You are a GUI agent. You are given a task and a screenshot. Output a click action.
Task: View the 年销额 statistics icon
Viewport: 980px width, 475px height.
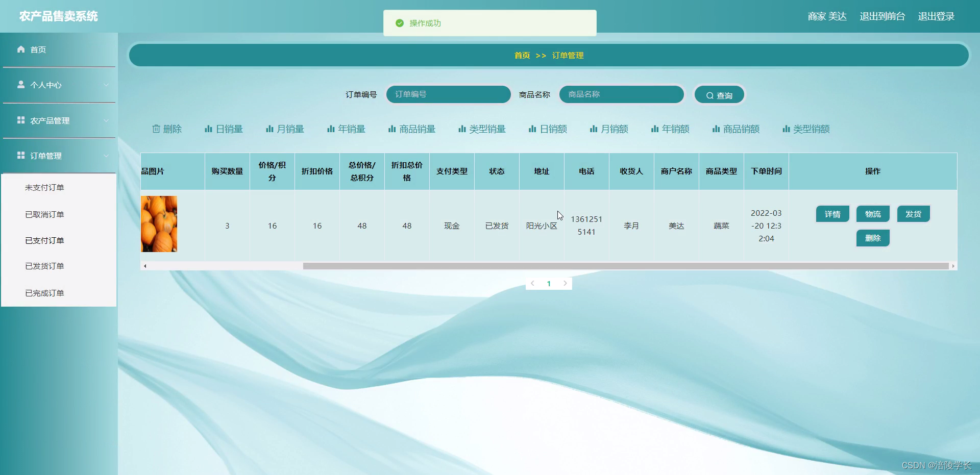point(654,129)
